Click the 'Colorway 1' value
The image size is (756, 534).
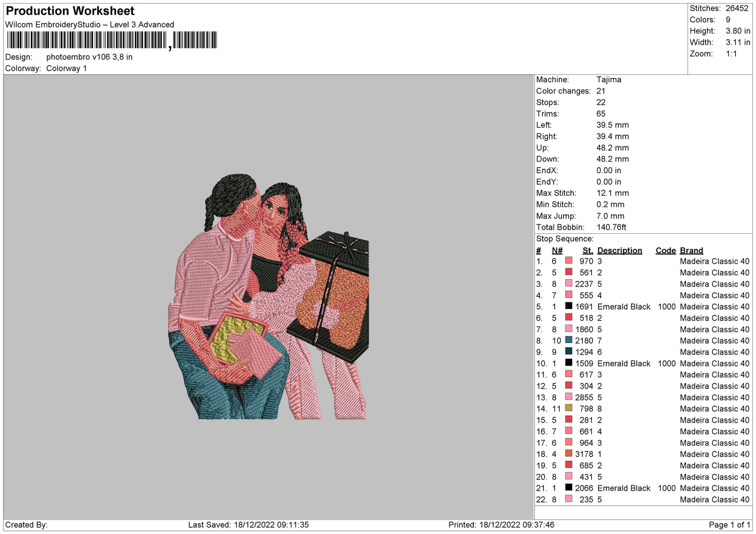click(66, 69)
